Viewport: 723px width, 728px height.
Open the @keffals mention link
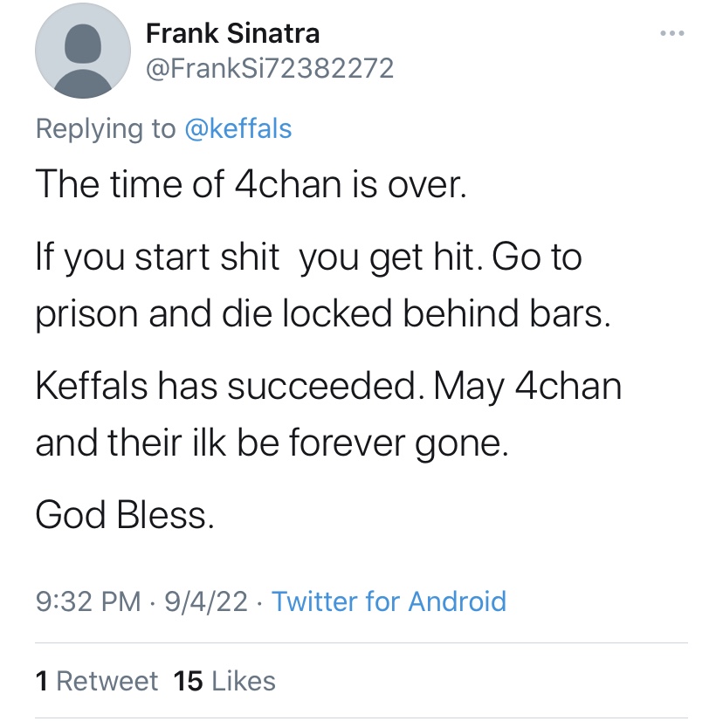click(238, 129)
